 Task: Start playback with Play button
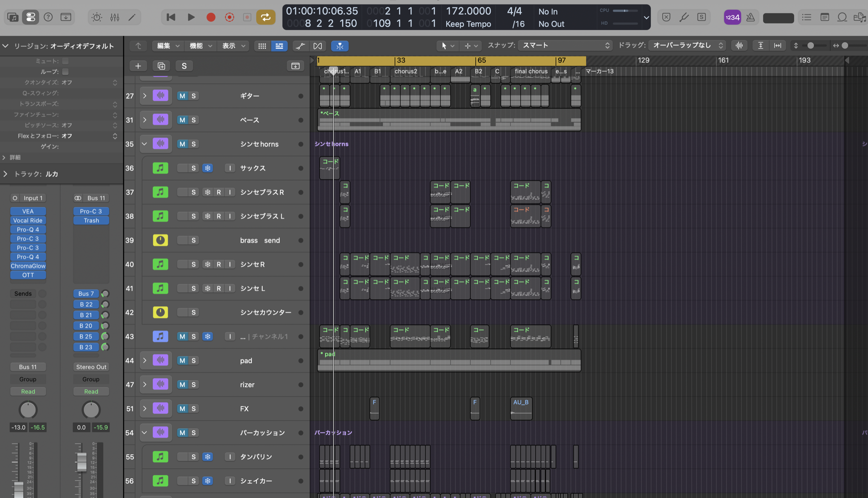tap(191, 17)
